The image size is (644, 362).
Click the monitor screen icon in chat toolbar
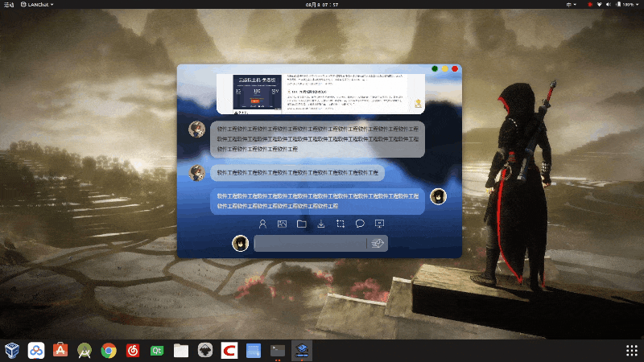379,224
